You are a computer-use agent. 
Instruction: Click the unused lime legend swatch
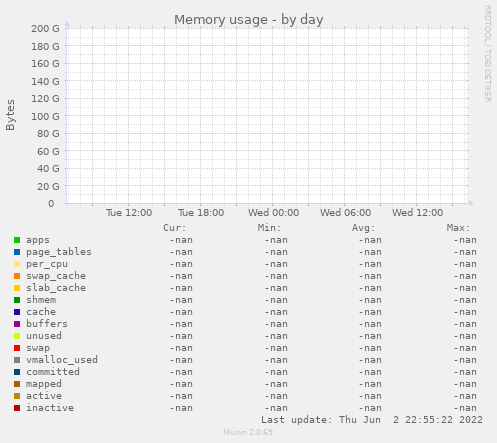click(x=17, y=336)
